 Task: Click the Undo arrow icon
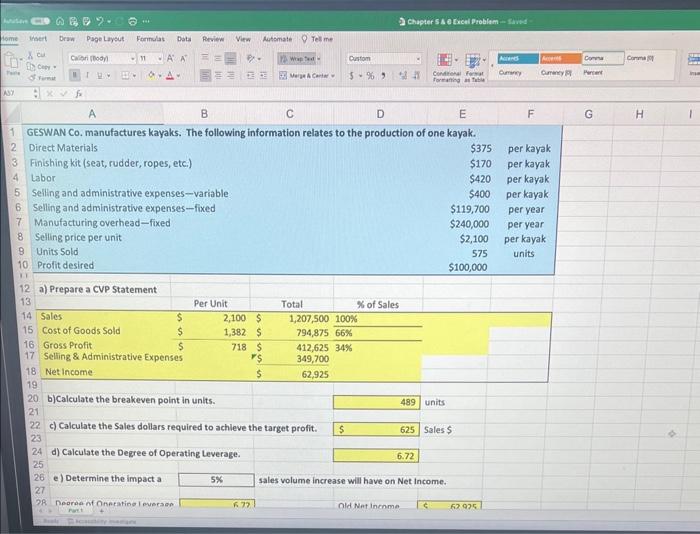coord(100,21)
